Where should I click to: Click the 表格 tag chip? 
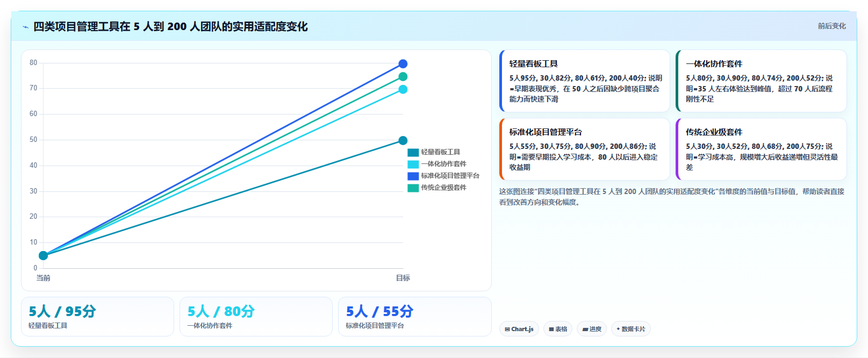tap(558, 329)
